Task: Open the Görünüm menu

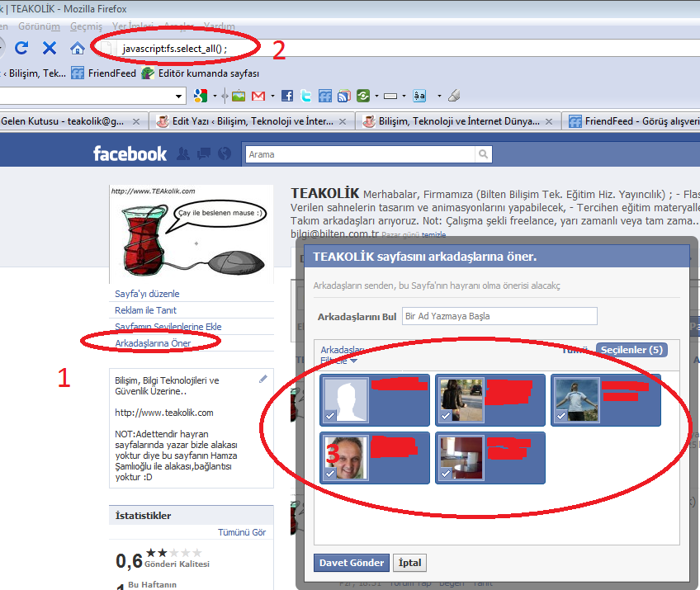Action: coord(40,26)
